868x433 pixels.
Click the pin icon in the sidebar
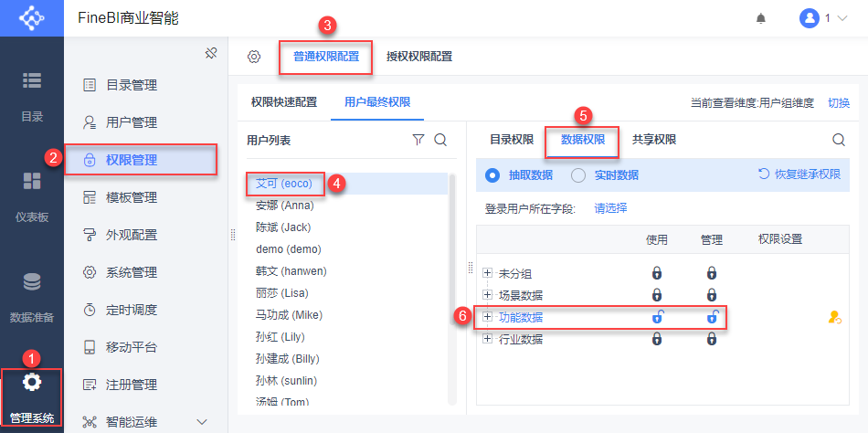click(210, 54)
